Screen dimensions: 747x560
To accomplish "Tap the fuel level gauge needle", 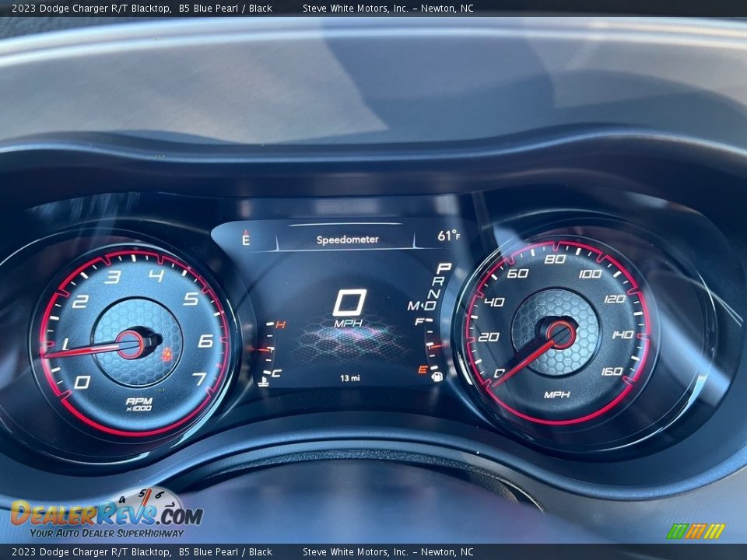I will click(x=436, y=345).
